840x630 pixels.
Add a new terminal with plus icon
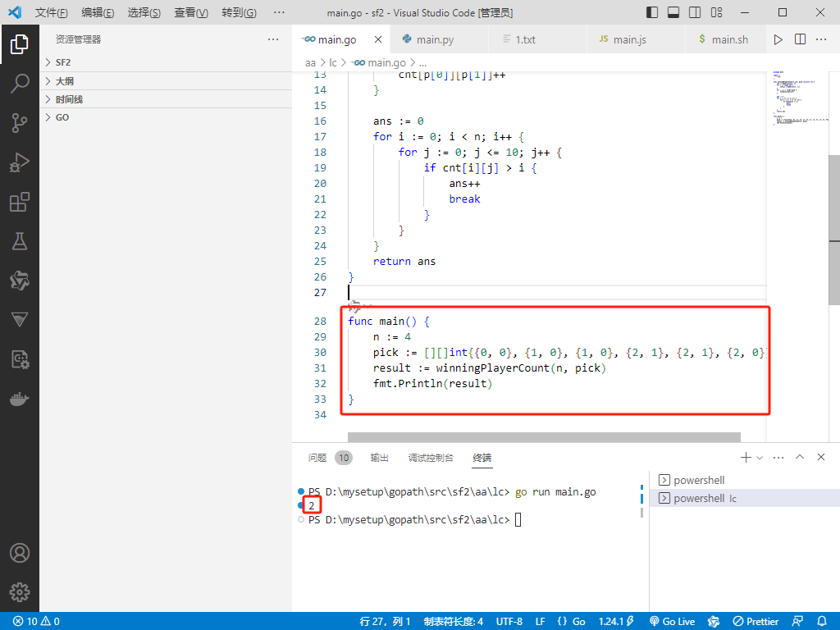point(745,458)
